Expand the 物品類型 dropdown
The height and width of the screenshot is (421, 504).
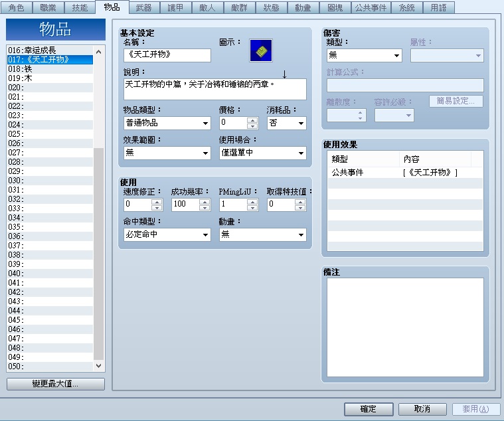[167, 123]
